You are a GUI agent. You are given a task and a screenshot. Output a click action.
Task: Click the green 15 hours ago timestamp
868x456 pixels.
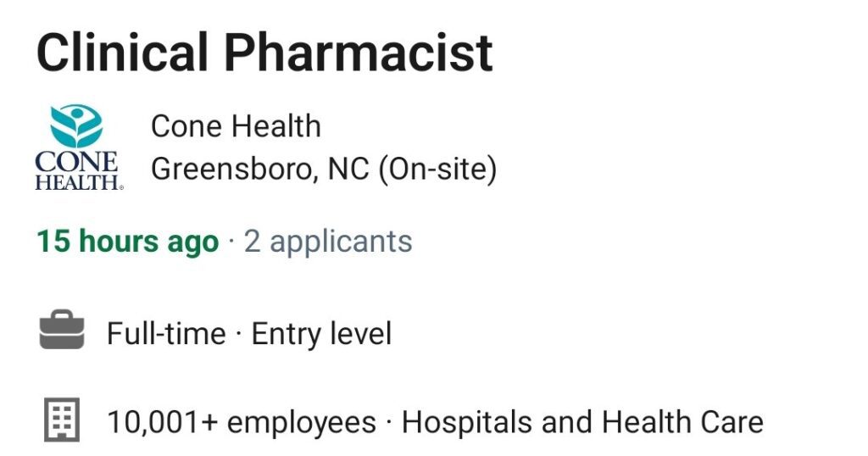click(x=128, y=242)
